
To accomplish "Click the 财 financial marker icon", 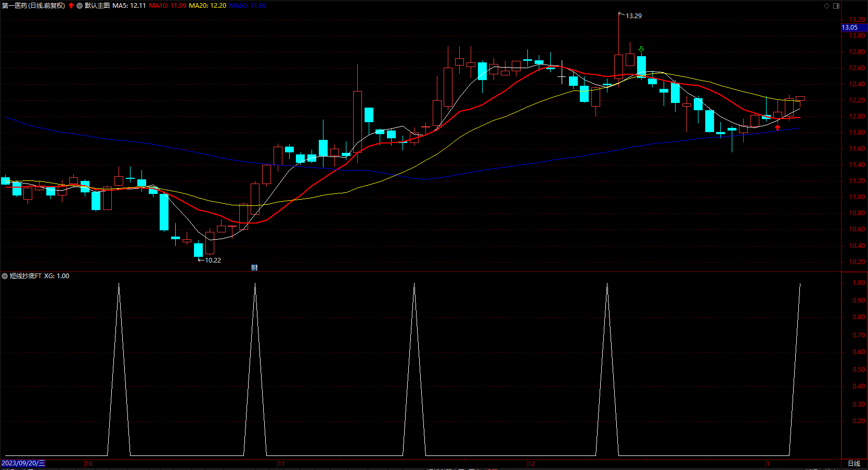I will point(254,268).
